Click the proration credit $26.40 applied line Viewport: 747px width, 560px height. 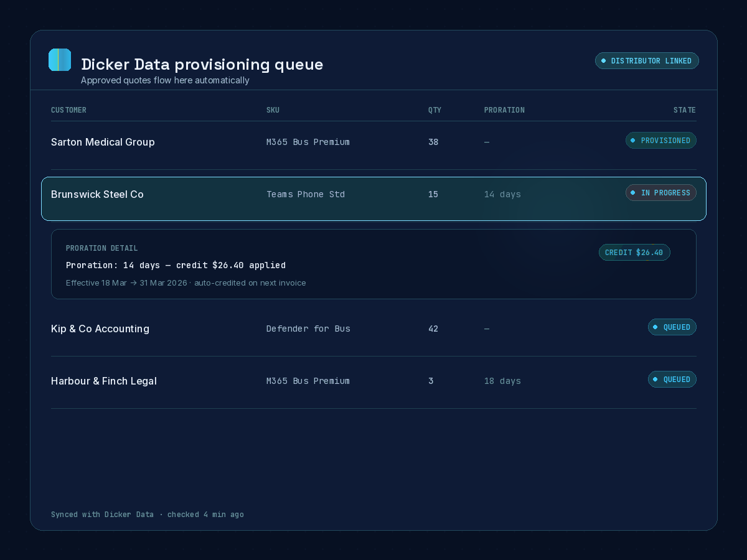click(176, 265)
